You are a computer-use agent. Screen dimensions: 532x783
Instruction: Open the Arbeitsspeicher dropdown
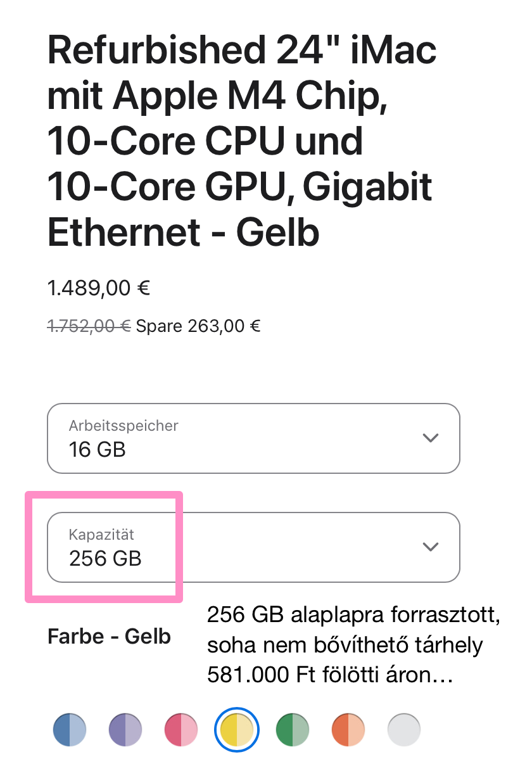pos(253,438)
